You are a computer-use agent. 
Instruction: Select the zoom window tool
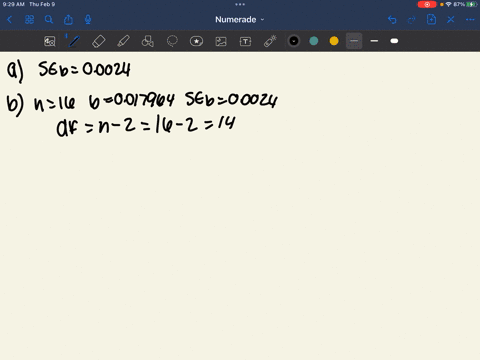click(x=50, y=41)
